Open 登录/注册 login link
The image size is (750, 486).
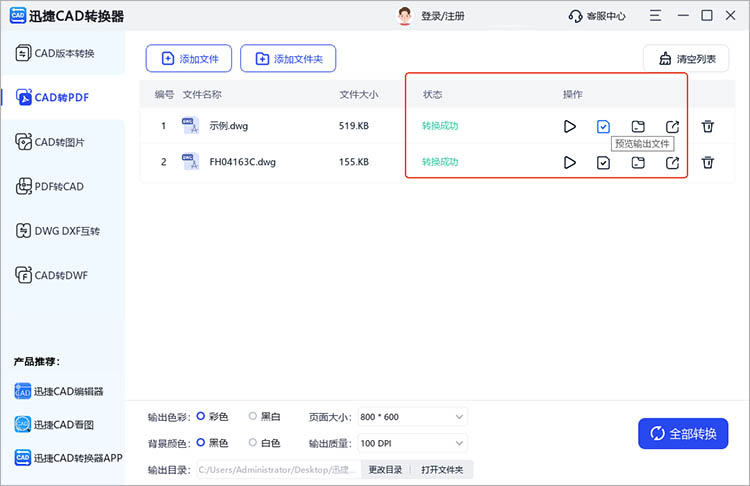(x=442, y=16)
